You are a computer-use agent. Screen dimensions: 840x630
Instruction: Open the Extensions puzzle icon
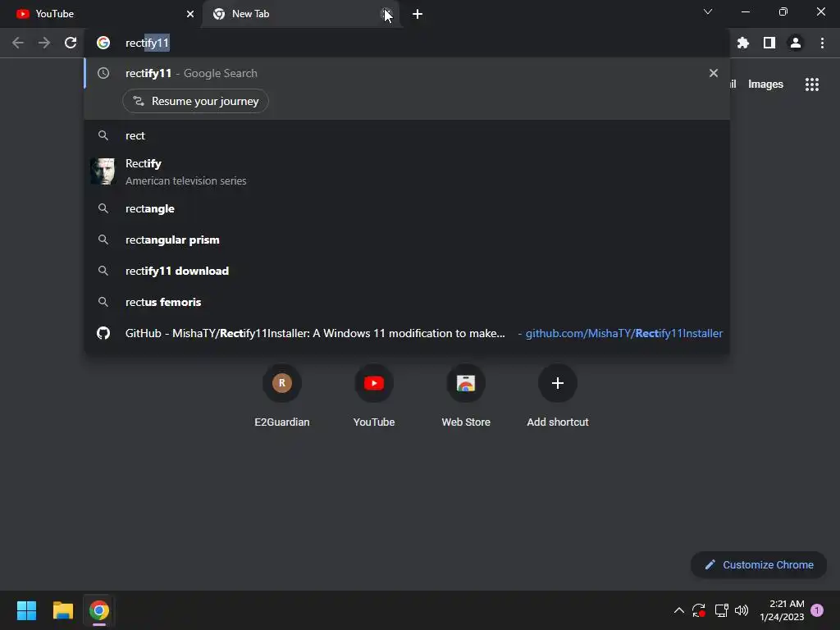pyautogui.click(x=743, y=43)
